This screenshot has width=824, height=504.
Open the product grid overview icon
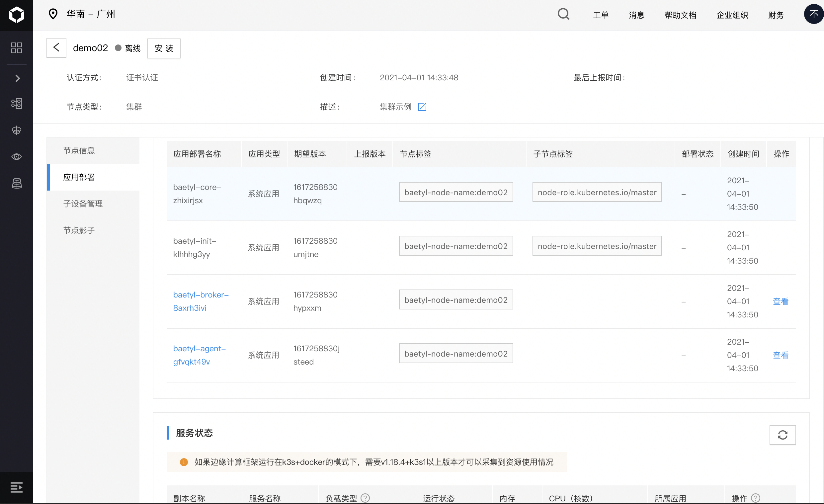pos(16,47)
